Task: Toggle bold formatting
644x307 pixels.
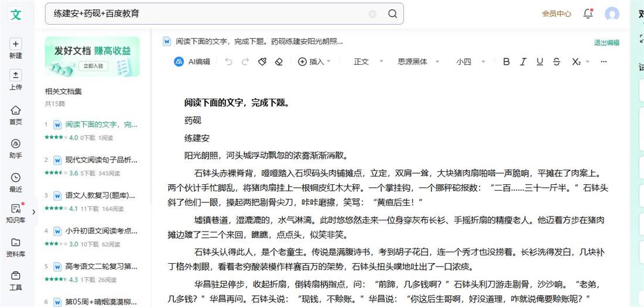Action: coord(506,61)
